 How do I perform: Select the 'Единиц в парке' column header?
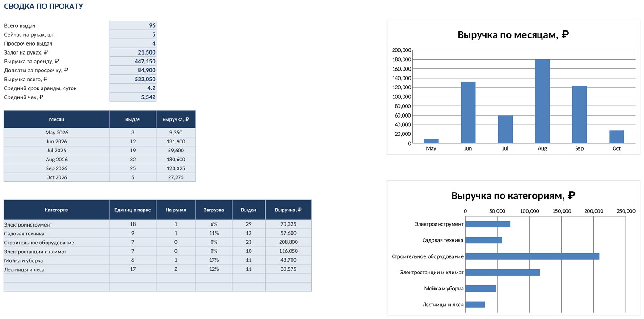point(133,210)
